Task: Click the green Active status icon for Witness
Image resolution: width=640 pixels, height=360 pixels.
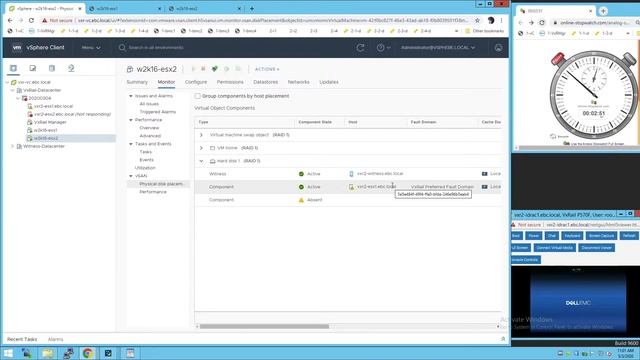Action: (301, 174)
